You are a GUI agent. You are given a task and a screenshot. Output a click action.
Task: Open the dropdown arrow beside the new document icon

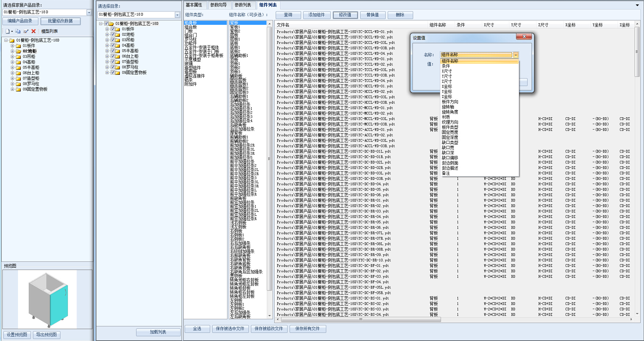pyautogui.click(x=12, y=31)
